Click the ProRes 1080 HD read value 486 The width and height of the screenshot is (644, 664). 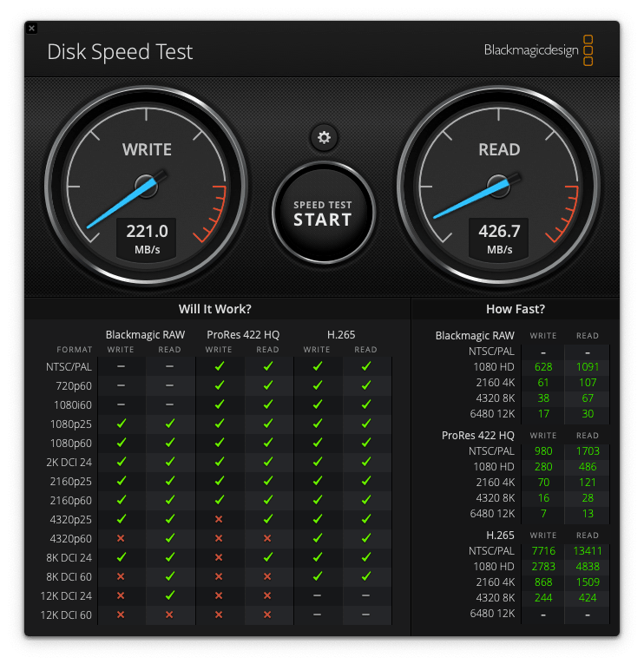click(x=588, y=467)
